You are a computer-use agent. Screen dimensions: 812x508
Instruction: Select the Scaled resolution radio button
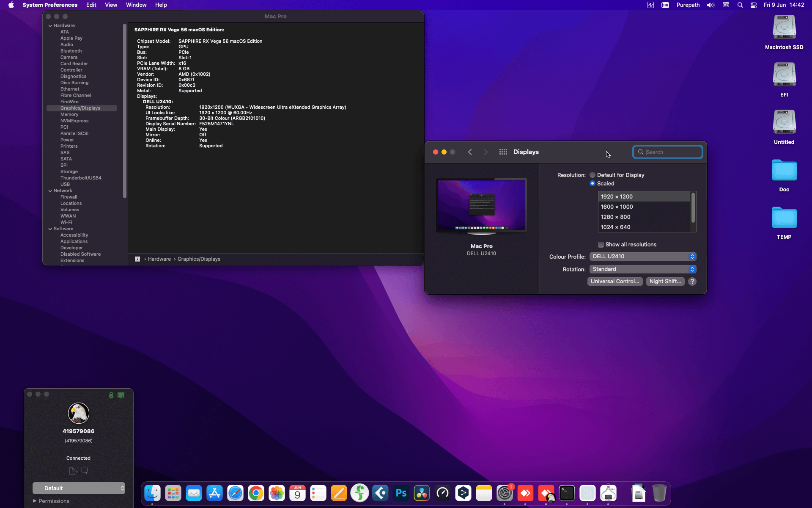(593, 183)
